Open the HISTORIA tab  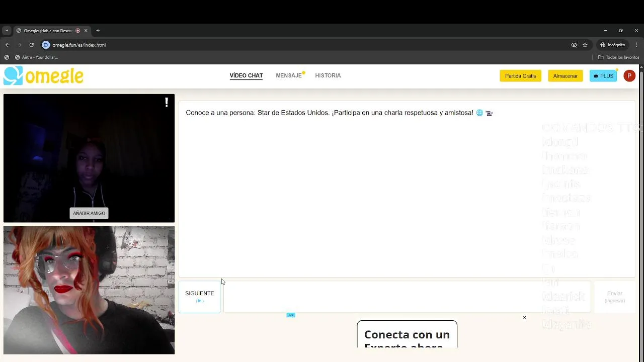[x=328, y=75]
